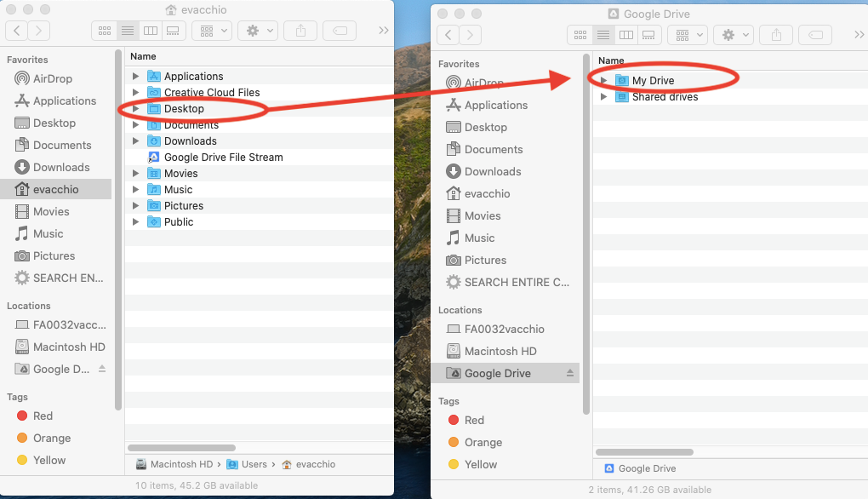Click sidebar vertical scrollbar in Google Drive window
868x499 pixels.
click(586, 233)
